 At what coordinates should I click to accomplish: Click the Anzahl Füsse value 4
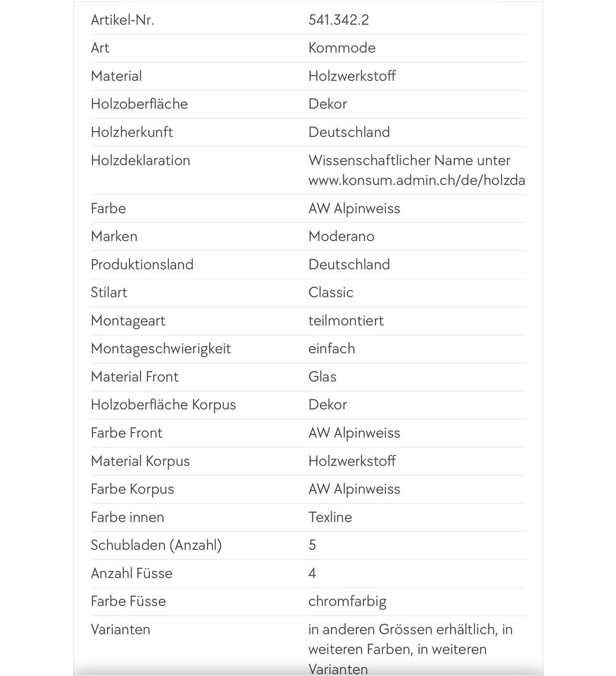coord(312,573)
